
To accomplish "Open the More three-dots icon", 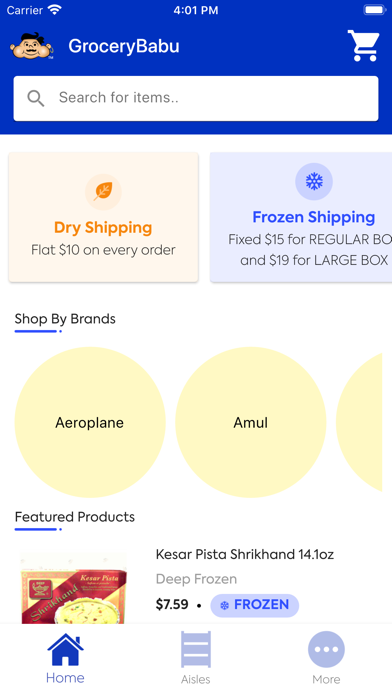I will tap(326, 649).
